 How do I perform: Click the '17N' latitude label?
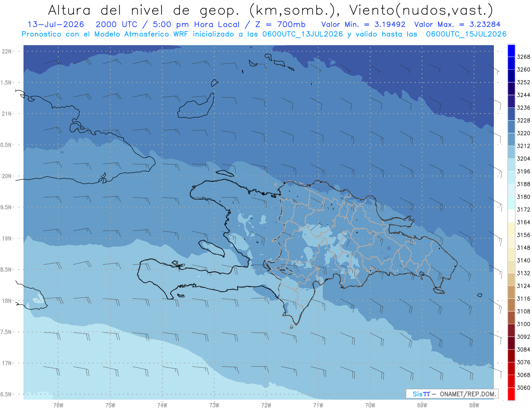click(7, 363)
